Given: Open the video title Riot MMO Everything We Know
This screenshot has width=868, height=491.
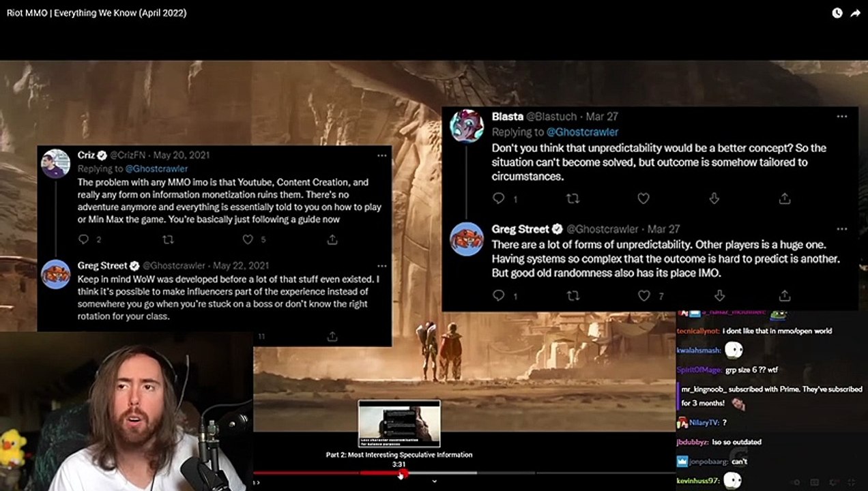Looking at the screenshot, I should (x=96, y=13).
